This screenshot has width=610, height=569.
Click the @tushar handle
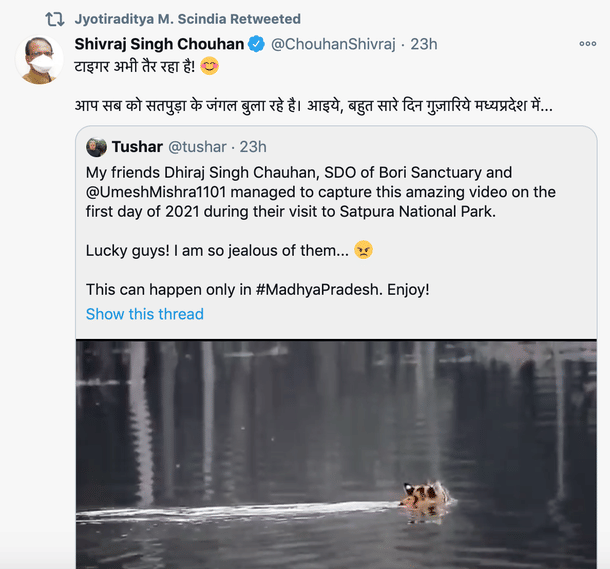click(196, 147)
